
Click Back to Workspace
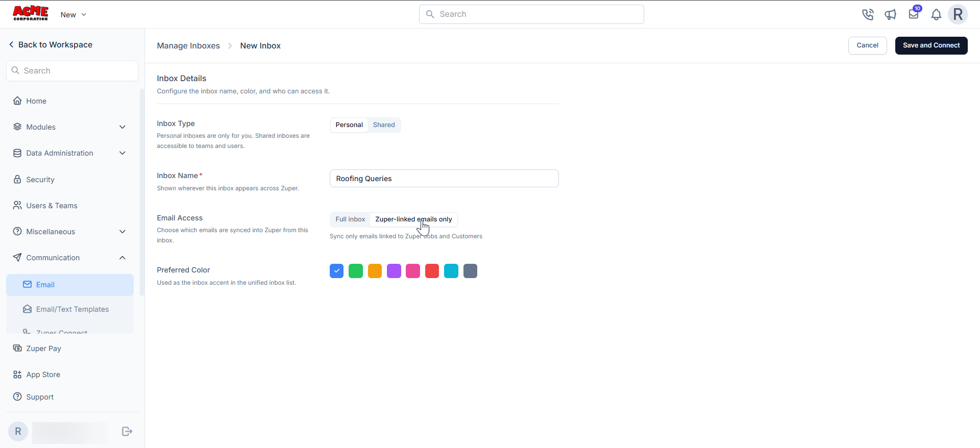click(51, 45)
